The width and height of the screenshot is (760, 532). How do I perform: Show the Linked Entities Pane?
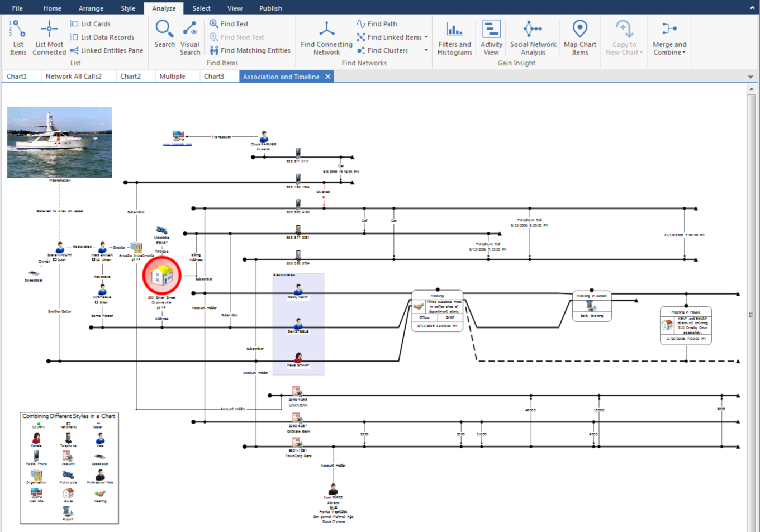[106, 50]
